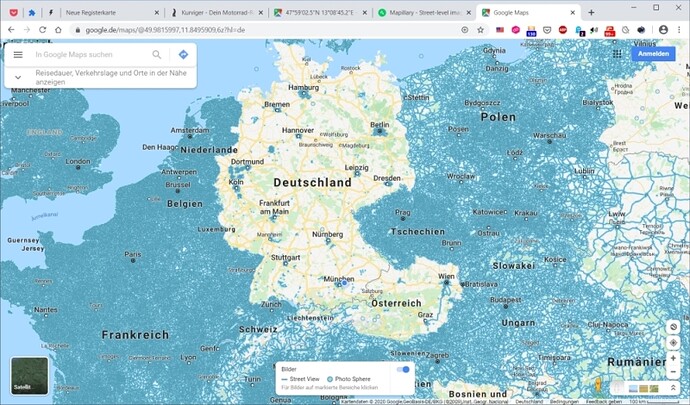Click the Paris city label
This screenshot has width=690, height=405.
tap(133, 254)
